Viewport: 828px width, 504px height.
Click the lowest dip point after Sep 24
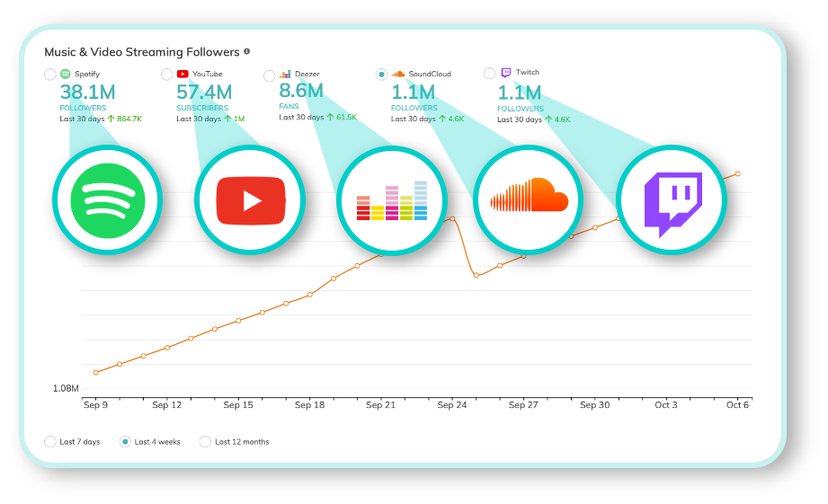click(476, 275)
